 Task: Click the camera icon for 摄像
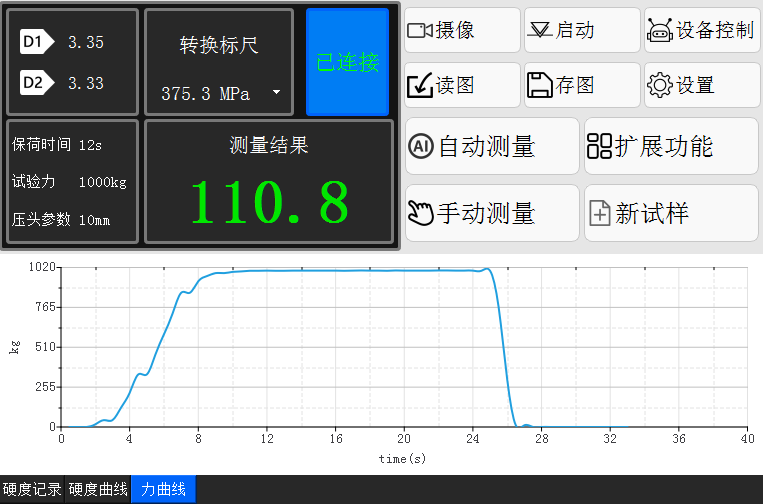pos(419,31)
